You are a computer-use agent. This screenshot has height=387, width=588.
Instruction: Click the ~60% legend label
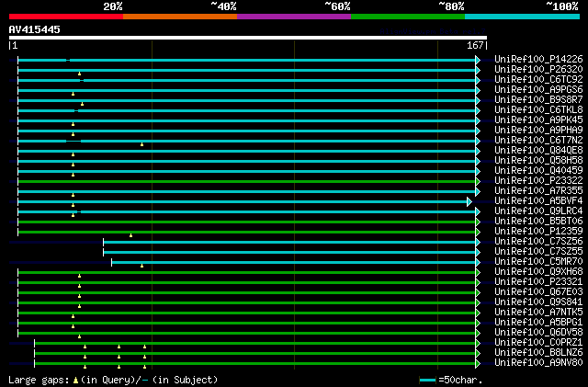tap(337, 6)
